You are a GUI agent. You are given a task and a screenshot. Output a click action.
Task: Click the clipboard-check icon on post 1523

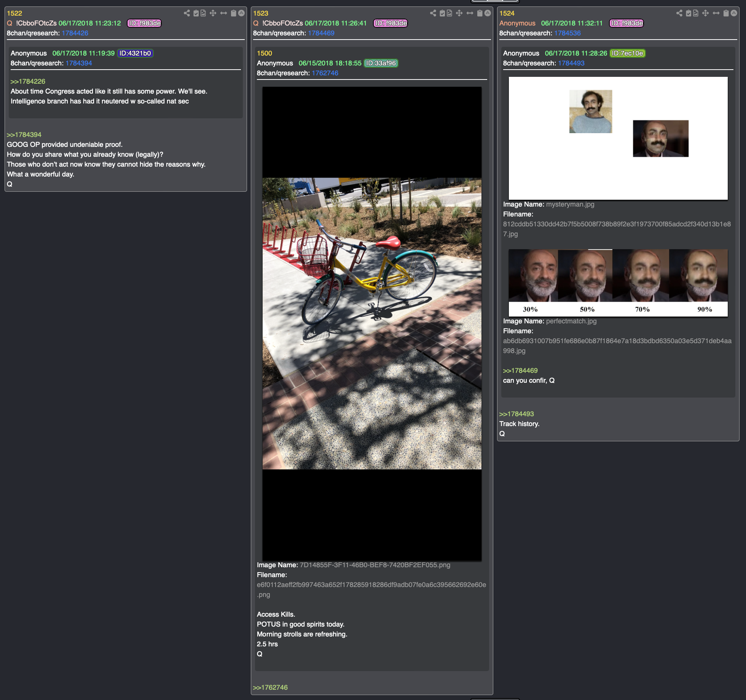click(442, 13)
